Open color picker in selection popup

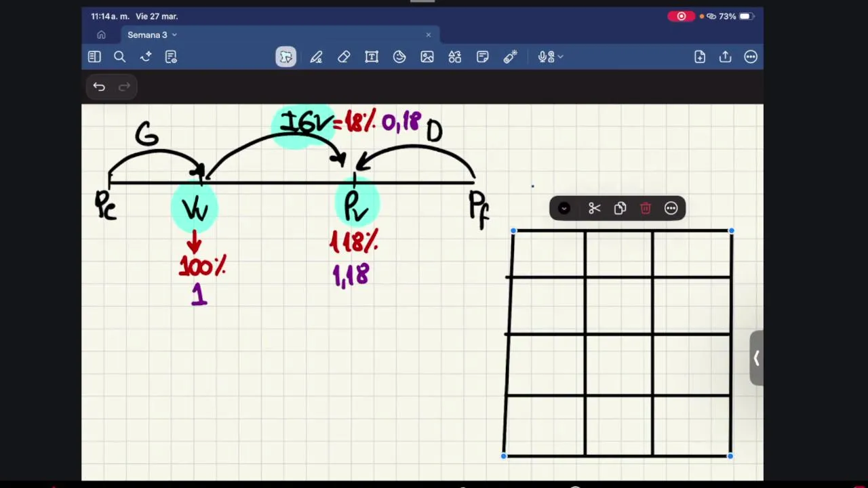564,209
